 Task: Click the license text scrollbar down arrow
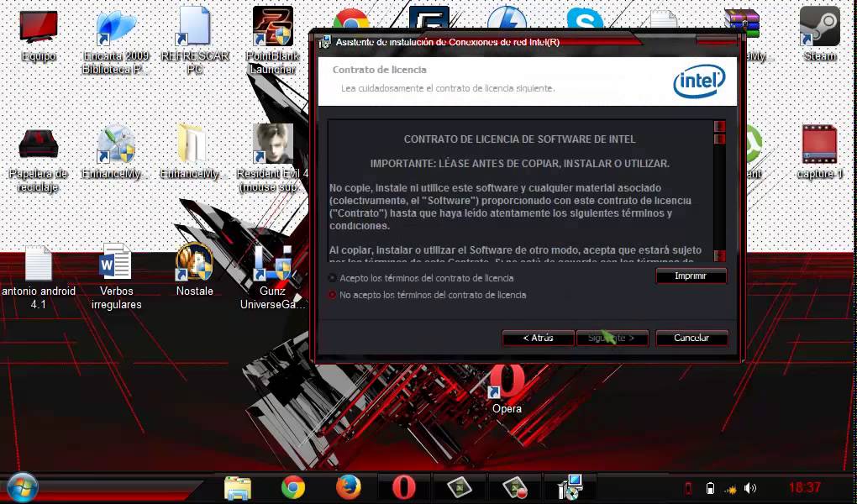719,256
